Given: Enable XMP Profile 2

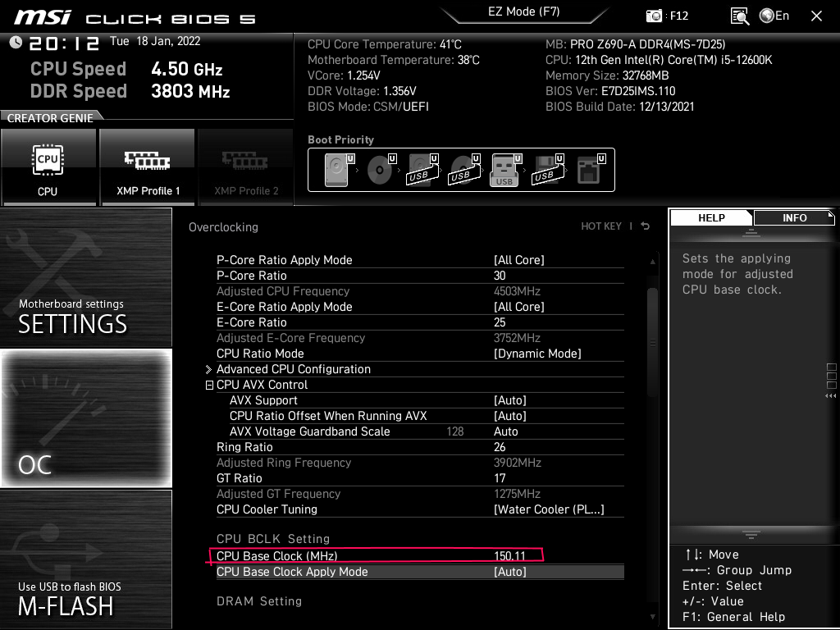Looking at the screenshot, I should pyautogui.click(x=246, y=167).
